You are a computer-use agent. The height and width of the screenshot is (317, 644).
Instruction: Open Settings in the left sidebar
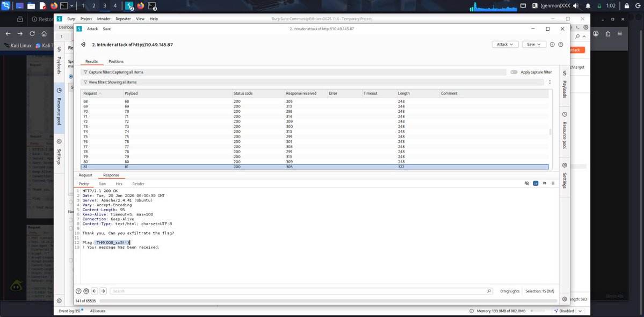(x=59, y=153)
